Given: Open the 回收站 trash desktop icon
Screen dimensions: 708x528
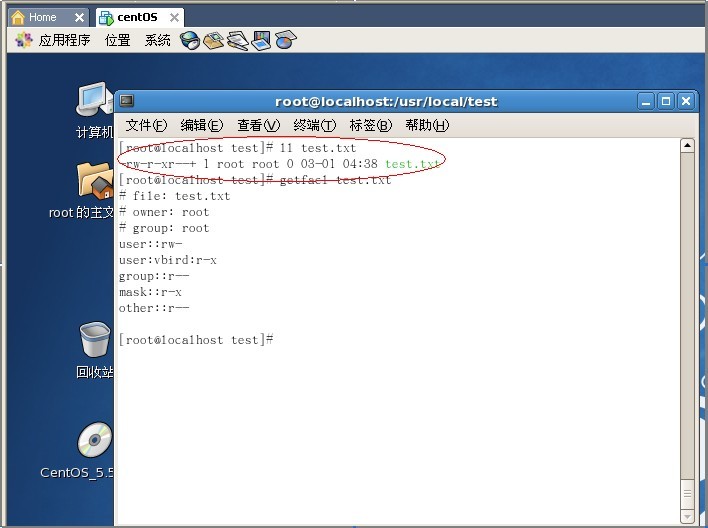Looking at the screenshot, I should [94, 350].
